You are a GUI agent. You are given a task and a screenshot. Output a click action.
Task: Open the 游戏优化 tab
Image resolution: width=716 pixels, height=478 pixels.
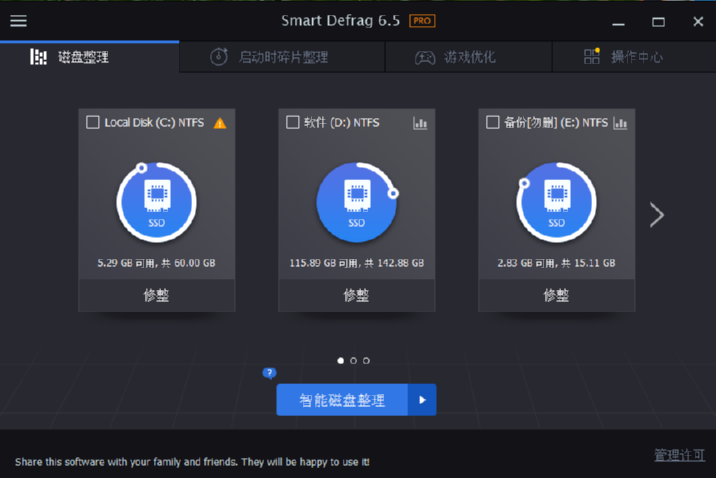pos(469,57)
